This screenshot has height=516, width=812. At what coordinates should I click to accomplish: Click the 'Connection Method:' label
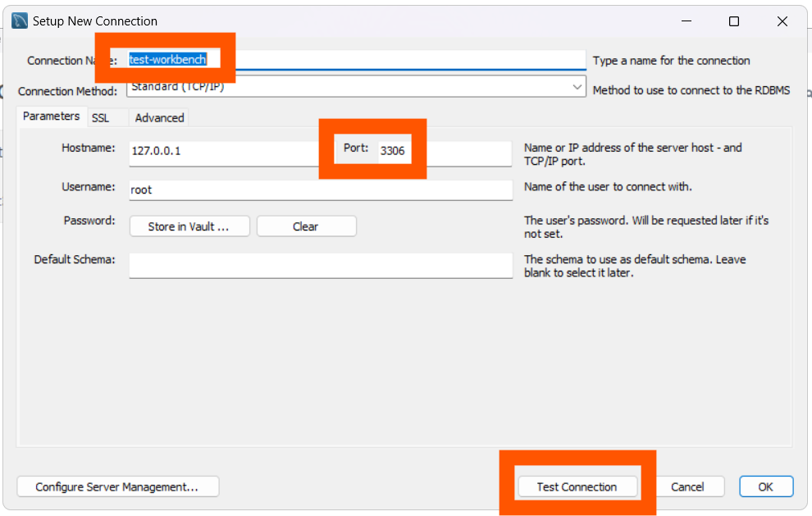click(x=68, y=91)
